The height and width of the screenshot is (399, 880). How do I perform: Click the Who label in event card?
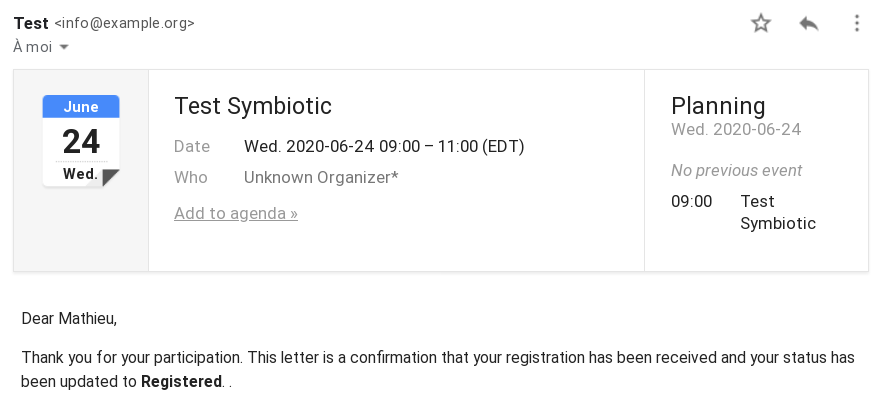(x=191, y=177)
